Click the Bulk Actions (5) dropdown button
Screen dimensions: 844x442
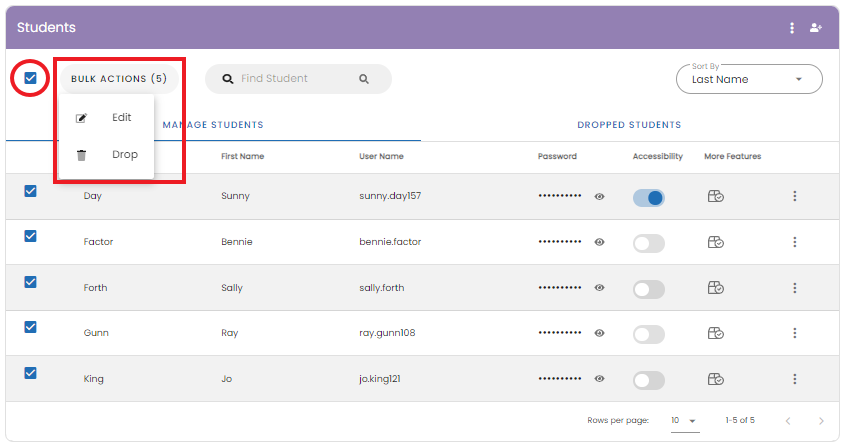tap(119, 79)
